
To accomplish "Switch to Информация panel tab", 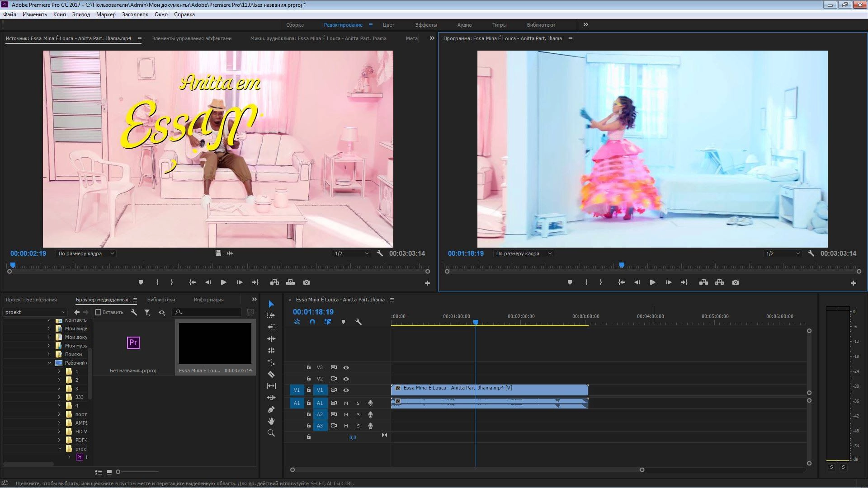I will pyautogui.click(x=208, y=300).
